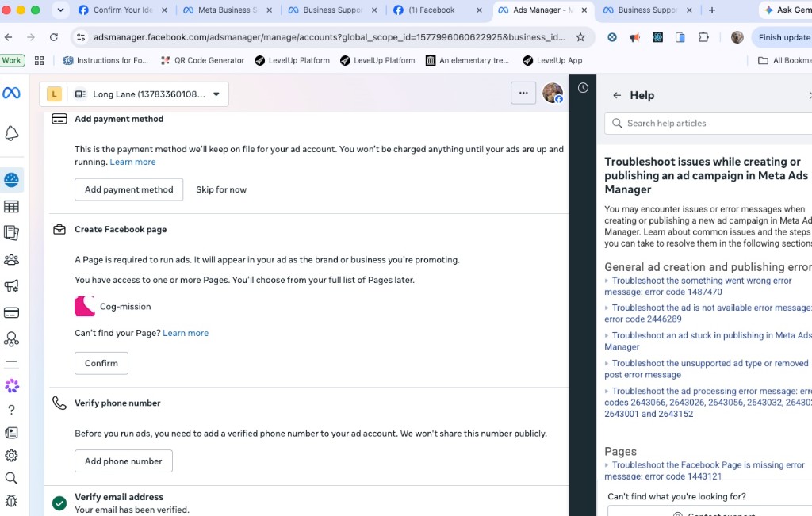Open Campaigns table icon in sidebar
Viewport: 812px width, 516px height.
(11, 207)
